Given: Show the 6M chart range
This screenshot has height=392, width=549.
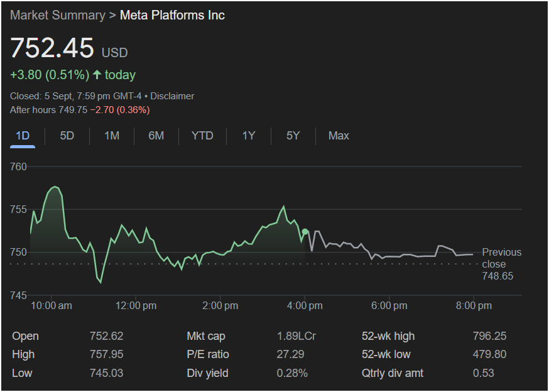Looking at the screenshot, I should click(x=156, y=136).
